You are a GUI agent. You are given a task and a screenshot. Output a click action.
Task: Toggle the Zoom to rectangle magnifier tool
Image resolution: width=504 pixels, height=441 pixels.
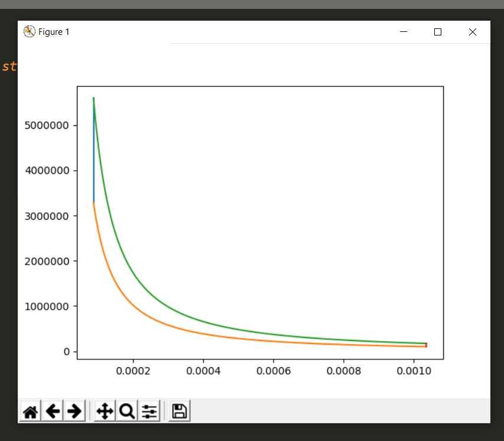tap(126, 411)
